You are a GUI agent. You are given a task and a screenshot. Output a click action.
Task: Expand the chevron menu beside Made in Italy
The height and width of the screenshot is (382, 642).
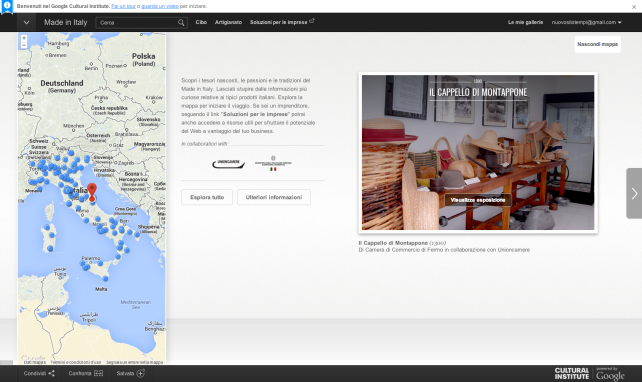(26, 23)
